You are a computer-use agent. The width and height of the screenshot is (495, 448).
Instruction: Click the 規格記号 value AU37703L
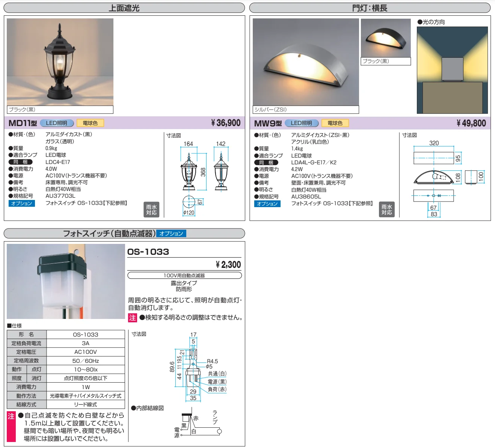click(x=60, y=196)
